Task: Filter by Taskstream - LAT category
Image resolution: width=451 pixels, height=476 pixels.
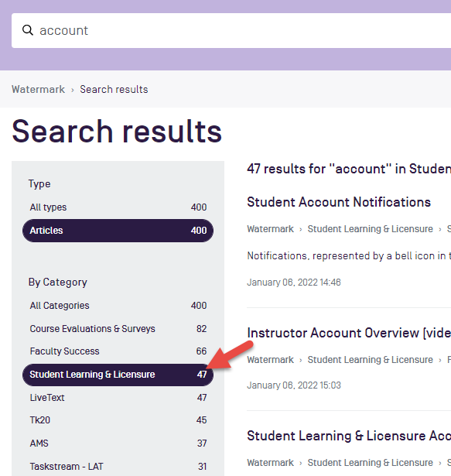Action: [118, 467]
